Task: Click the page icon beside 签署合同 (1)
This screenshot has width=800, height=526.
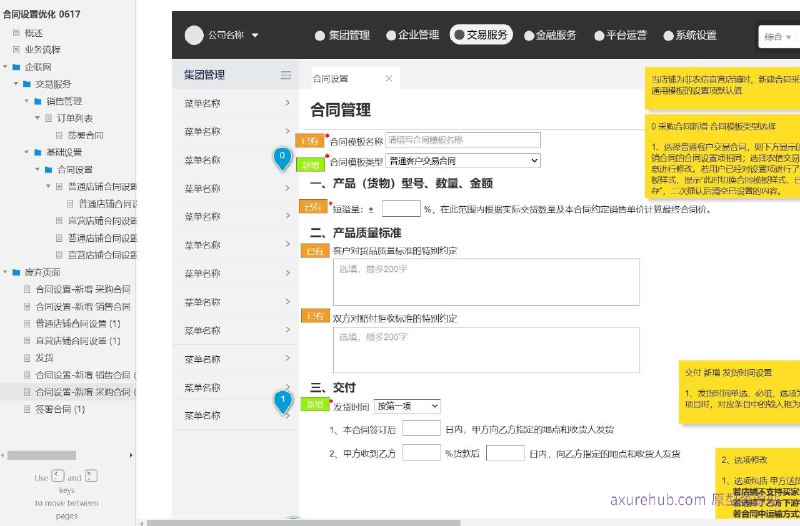Action: click(x=27, y=409)
